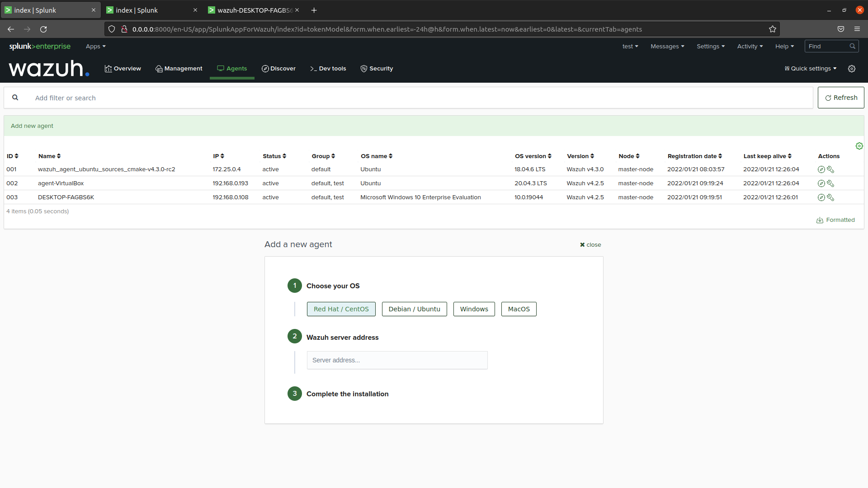Viewport: 868px width, 488px height.
Task: Open Quick settings dropdown
Action: coord(811,69)
